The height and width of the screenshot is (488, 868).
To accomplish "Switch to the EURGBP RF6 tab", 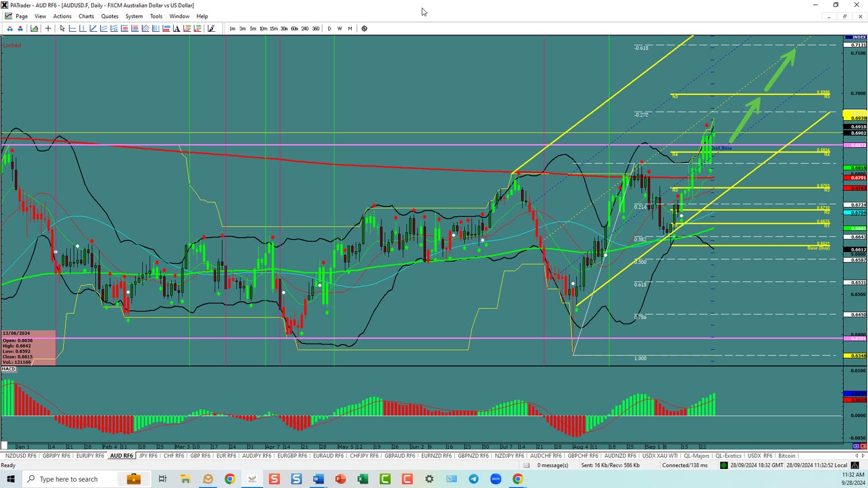I will pyautogui.click(x=292, y=456).
